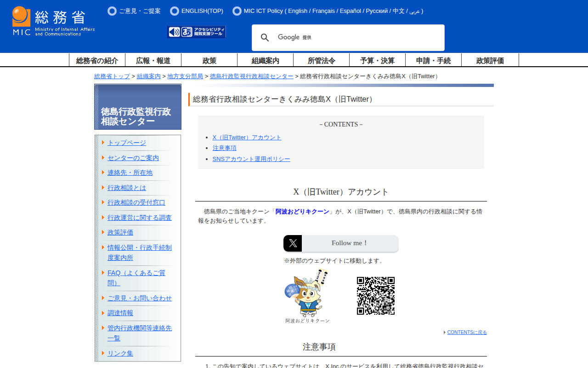Screen dimensions: 588x368
Task: Click the orange arrow beside トップページ
Action: pos(103,143)
